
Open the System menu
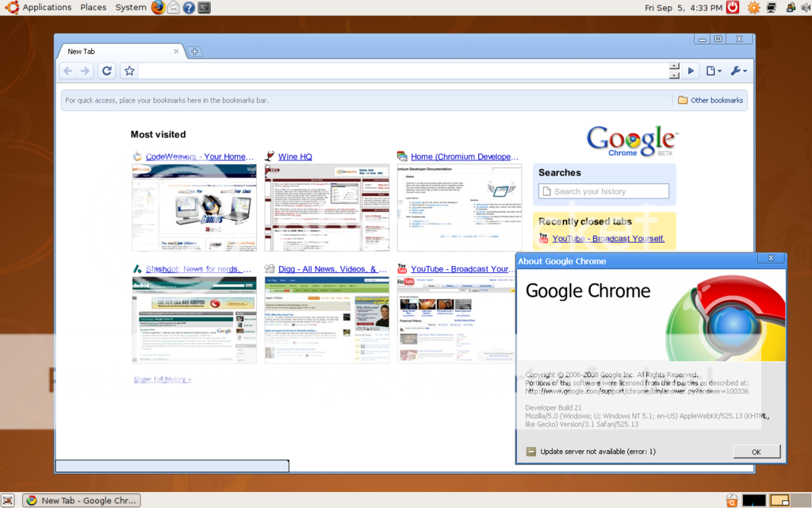[x=131, y=7]
